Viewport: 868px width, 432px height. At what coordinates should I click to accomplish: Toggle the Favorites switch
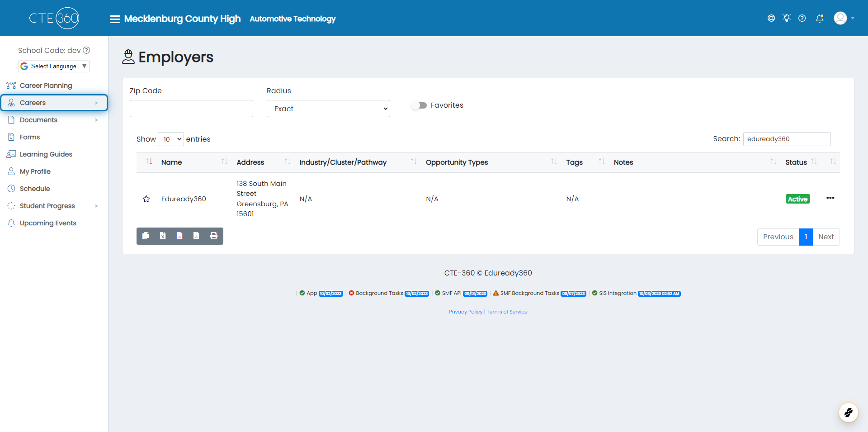(419, 105)
